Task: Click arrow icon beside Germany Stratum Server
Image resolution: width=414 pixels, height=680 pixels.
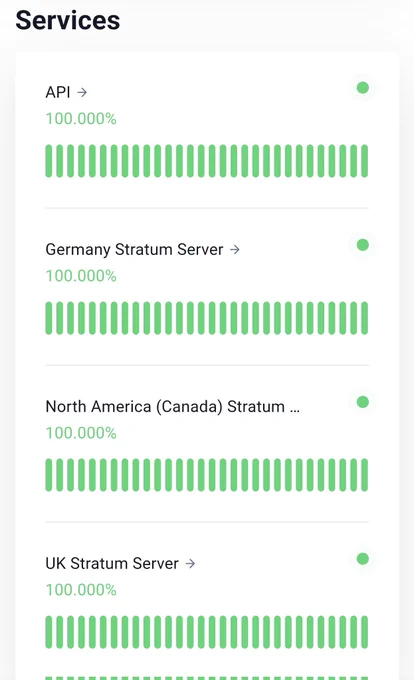Action: [x=235, y=249]
